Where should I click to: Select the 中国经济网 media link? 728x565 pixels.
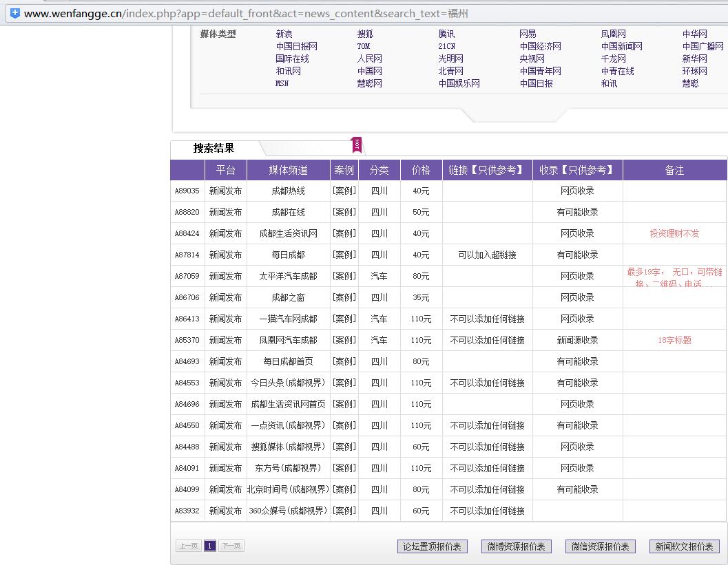tap(541, 46)
